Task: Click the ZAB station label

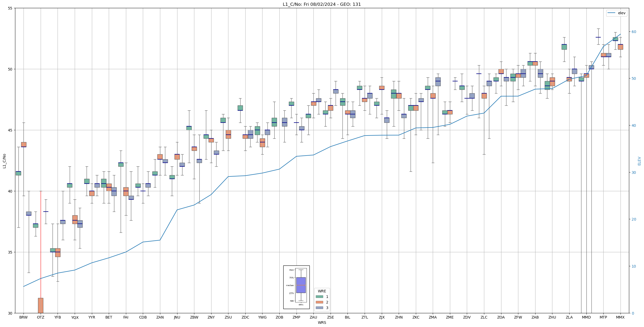Action: pyautogui.click(x=535, y=317)
